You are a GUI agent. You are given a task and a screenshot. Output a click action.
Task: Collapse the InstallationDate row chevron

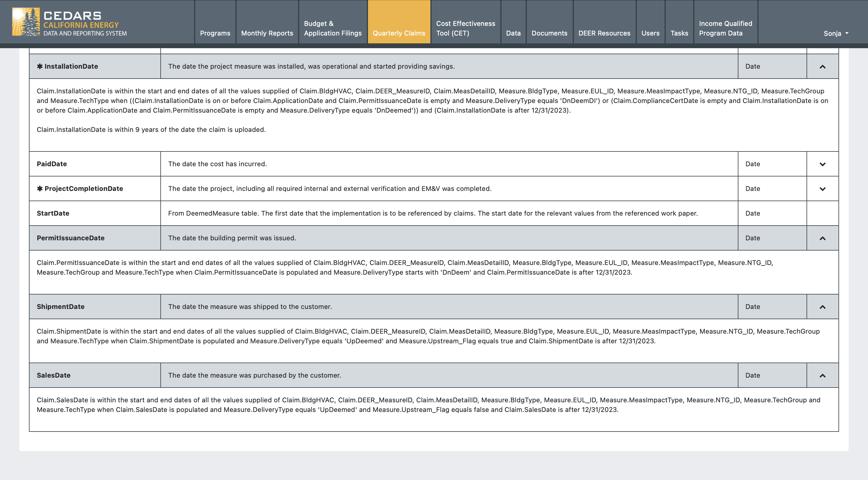pos(822,67)
